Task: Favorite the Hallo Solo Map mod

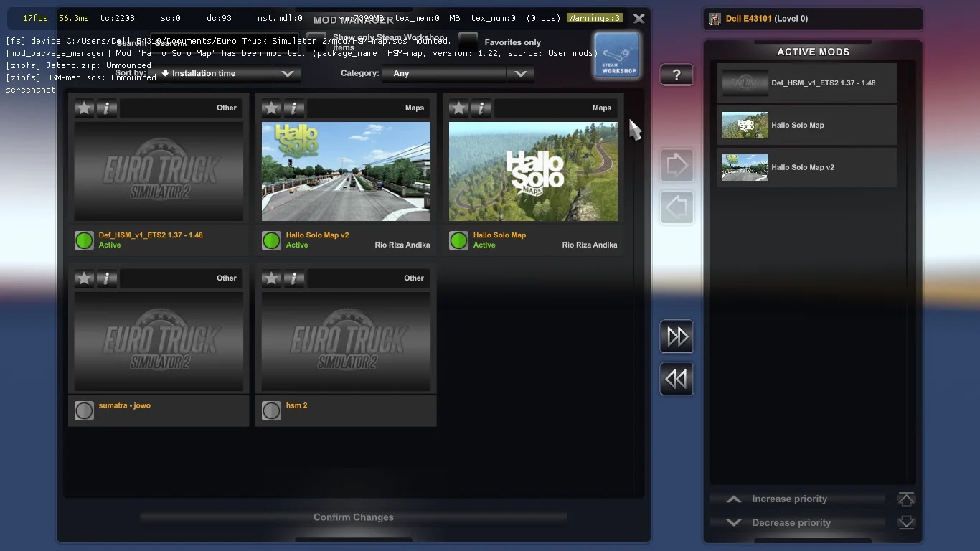Action: (x=459, y=108)
